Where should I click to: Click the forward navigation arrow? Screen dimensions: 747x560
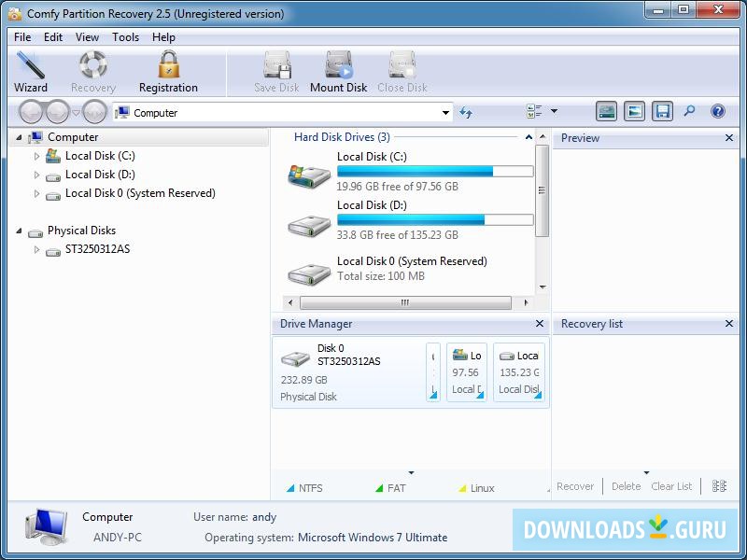(58, 113)
